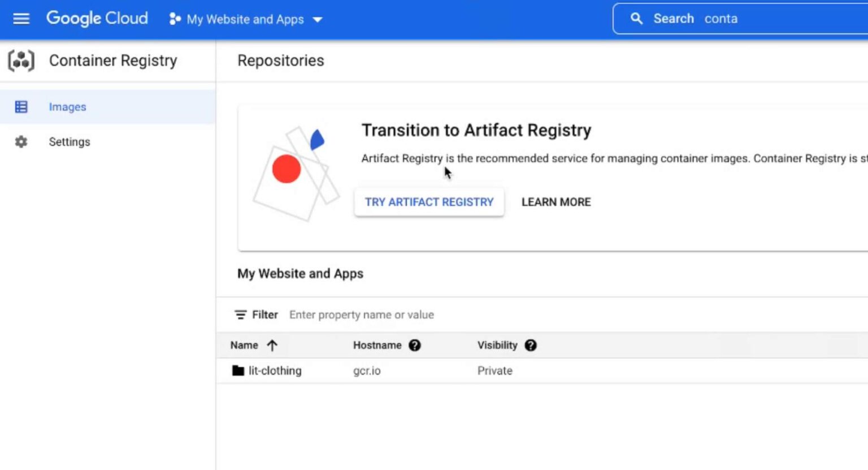The height and width of the screenshot is (470, 868).
Task: Focus the filter property name field
Action: pyautogui.click(x=362, y=314)
